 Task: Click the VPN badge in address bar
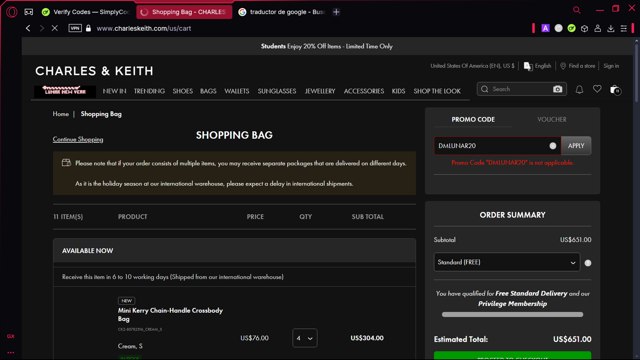75,28
